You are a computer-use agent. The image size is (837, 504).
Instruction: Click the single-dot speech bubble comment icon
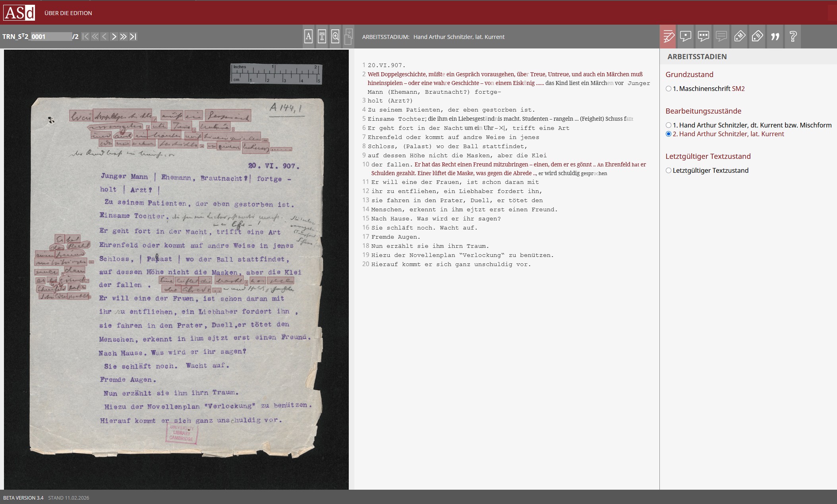(x=686, y=37)
